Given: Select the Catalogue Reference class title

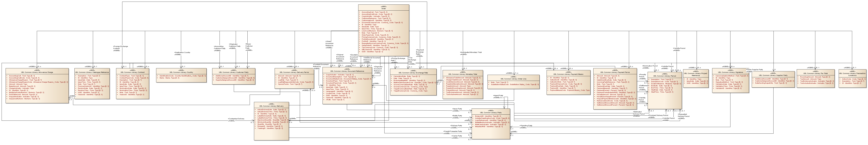Looking at the screenshot, I should 92,72.
